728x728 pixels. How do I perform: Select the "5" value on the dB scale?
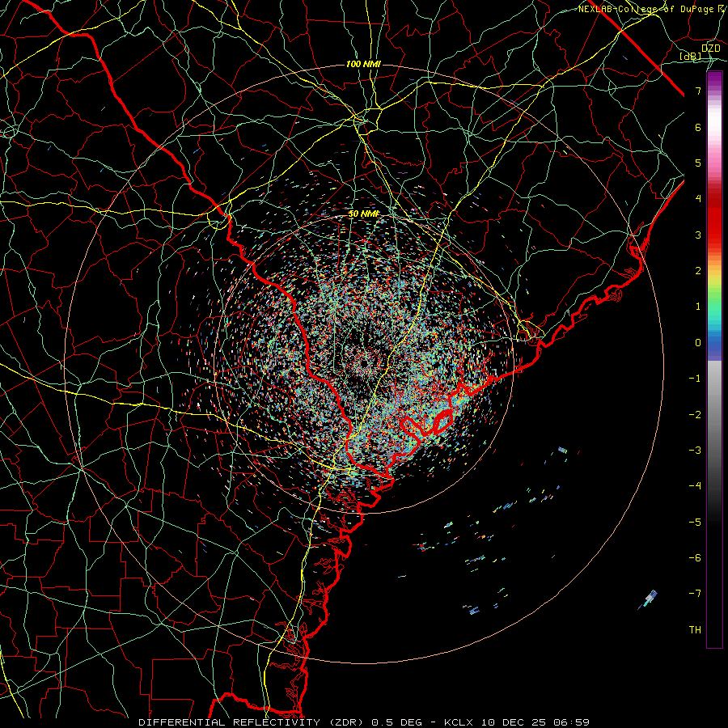pos(698,163)
